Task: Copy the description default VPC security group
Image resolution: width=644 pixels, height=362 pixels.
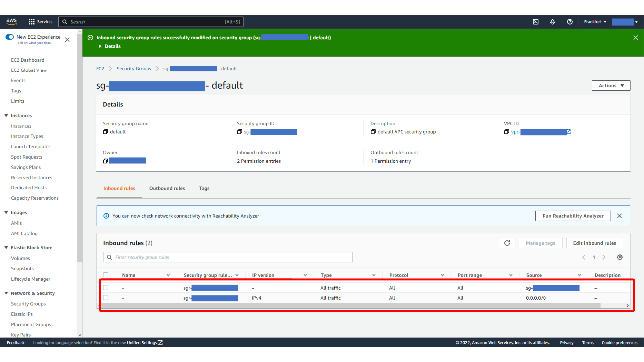Action: click(x=373, y=132)
